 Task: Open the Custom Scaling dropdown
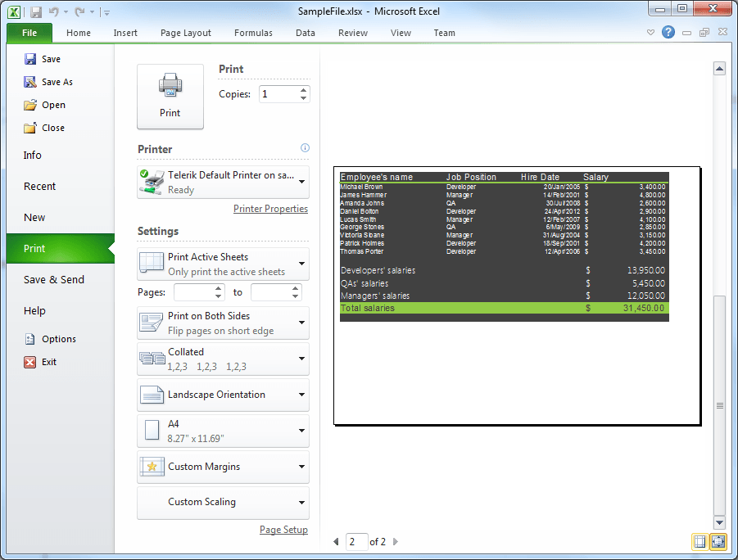pos(223,503)
